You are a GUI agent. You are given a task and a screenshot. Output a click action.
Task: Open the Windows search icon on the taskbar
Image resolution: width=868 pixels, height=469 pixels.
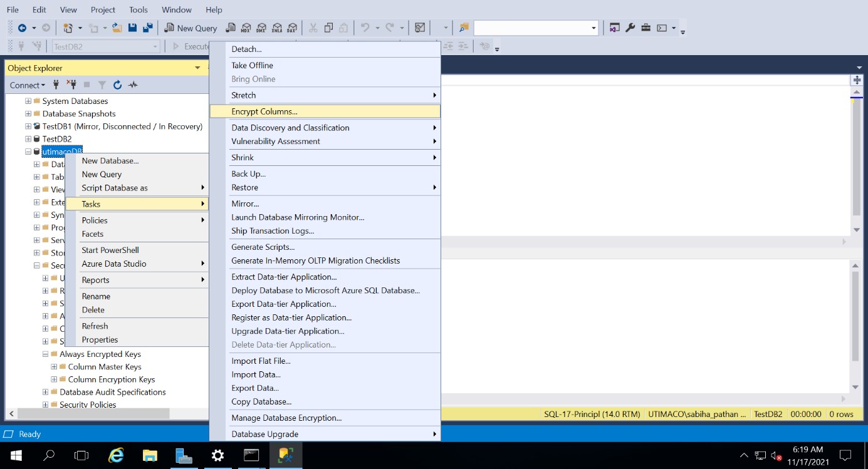pos(48,455)
